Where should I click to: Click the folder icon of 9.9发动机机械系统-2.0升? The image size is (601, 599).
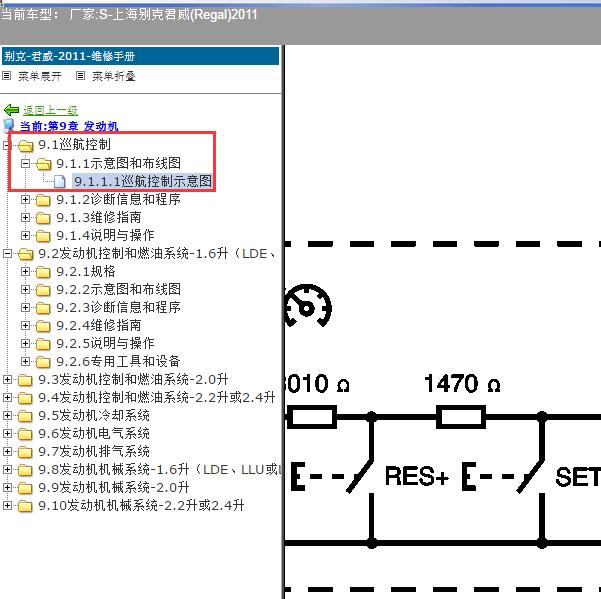(26, 487)
